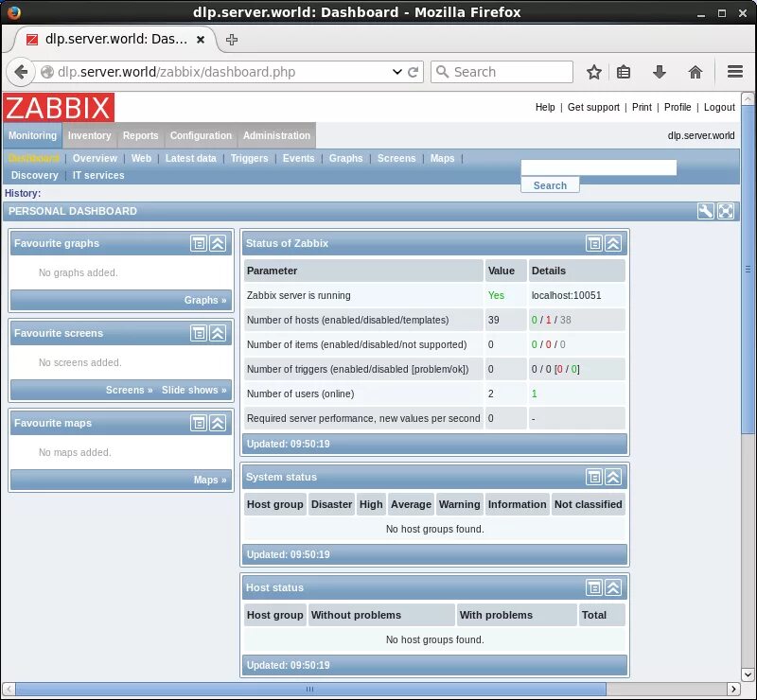
Task: Open the Profile link
Action: [x=678, y=107]
